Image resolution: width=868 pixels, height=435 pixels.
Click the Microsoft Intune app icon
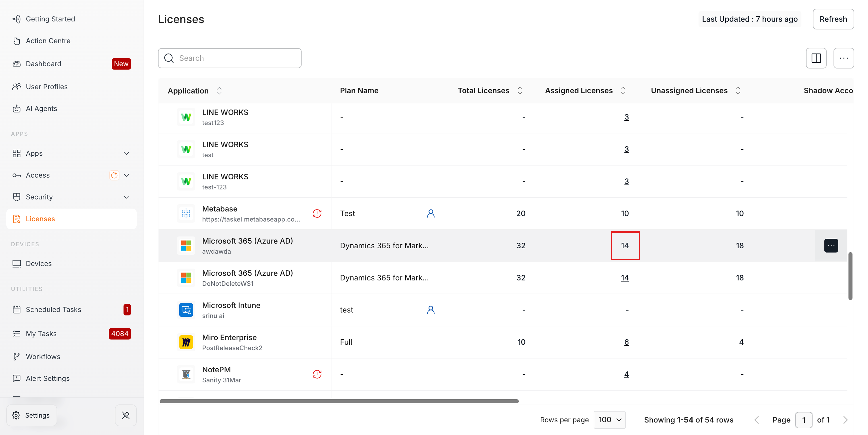point(186,310)
